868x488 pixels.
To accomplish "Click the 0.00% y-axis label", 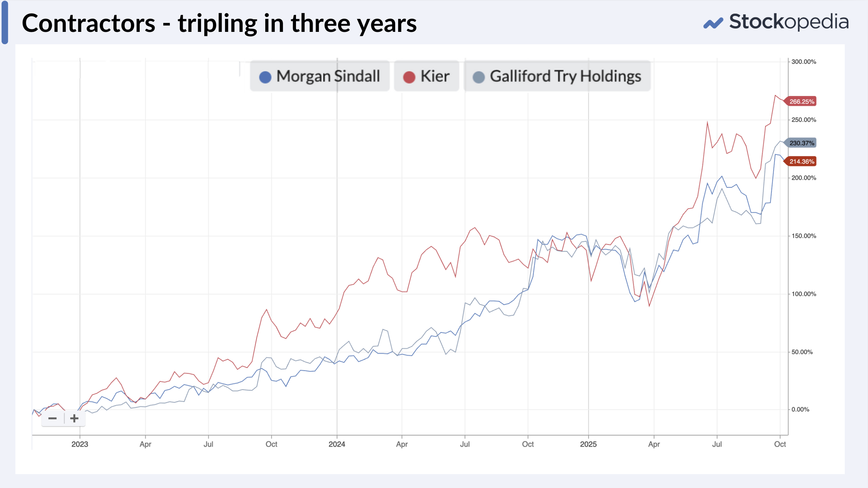I will (x=800, y=409).
